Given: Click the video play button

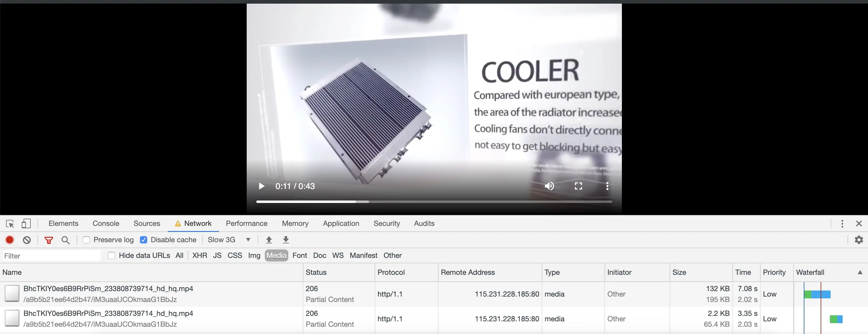Looking at the screenshot, I should click(x=261, y=186).
